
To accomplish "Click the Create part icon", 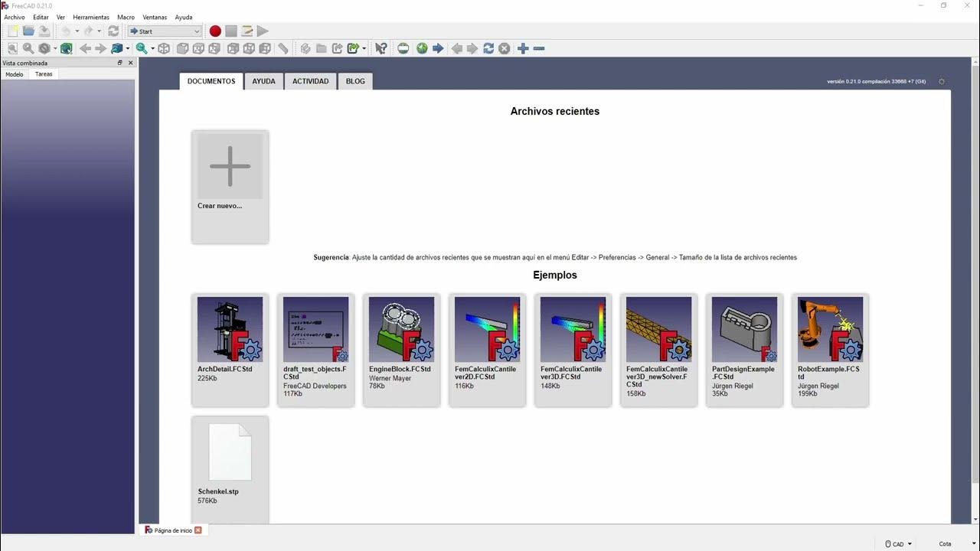I will 305,48.
